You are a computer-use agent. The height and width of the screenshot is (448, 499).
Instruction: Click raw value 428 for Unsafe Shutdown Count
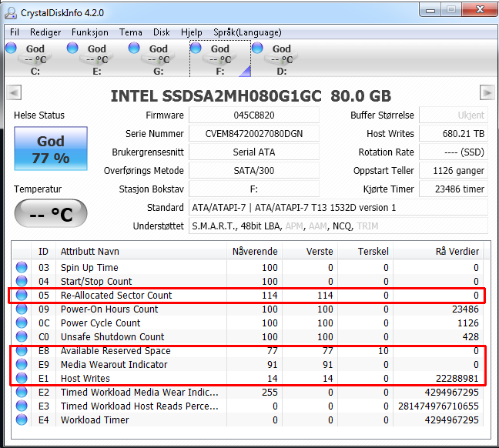click(x=471, y=336)
